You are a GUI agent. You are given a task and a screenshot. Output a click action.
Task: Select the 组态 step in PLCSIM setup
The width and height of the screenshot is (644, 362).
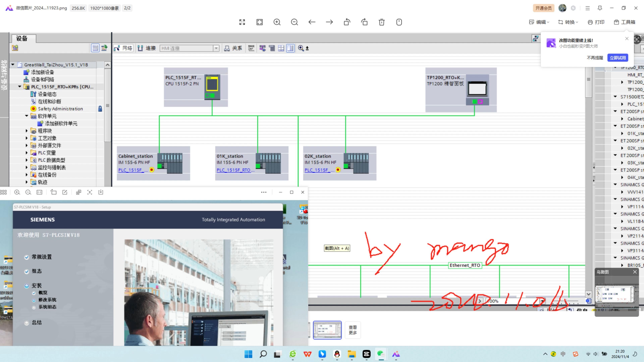(33, 271)
